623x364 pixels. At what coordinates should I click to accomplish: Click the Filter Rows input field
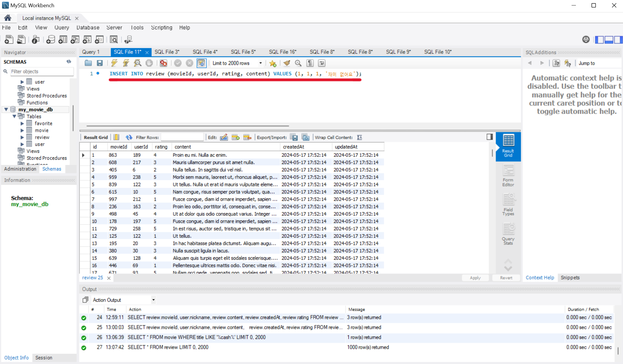tap(182, 137)
